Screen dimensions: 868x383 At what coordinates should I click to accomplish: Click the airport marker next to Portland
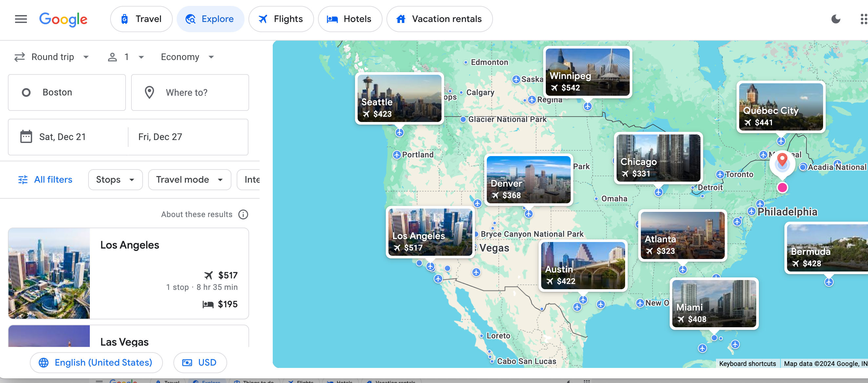397,155
